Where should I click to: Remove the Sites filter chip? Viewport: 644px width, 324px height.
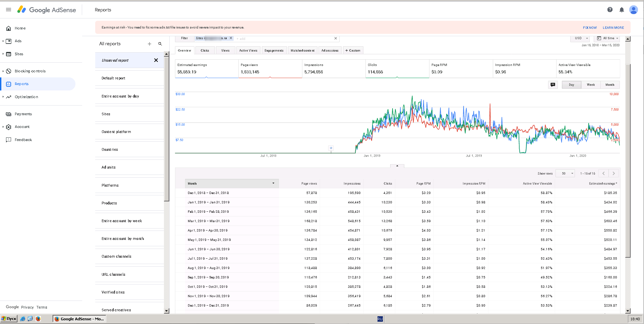231,38
